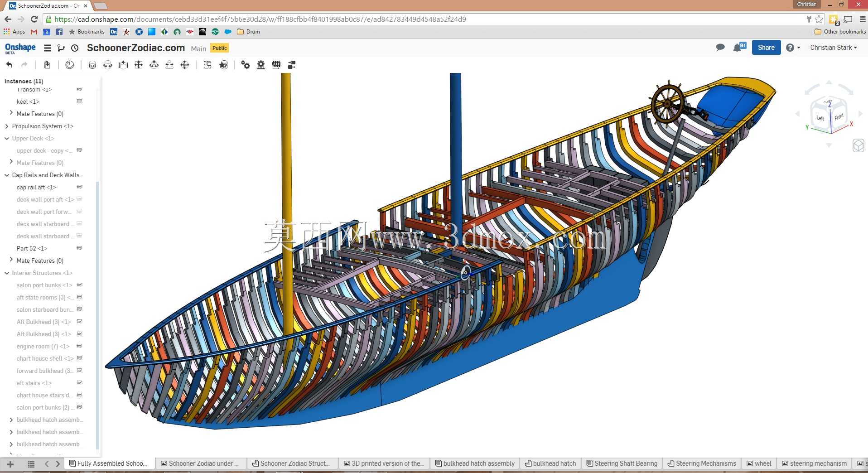Select the Rack and pinion relation tool
Viewport: 868px width, 473px height.
tap(261, 65)
